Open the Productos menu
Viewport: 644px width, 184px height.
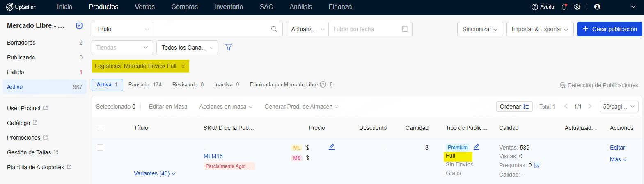103,7
